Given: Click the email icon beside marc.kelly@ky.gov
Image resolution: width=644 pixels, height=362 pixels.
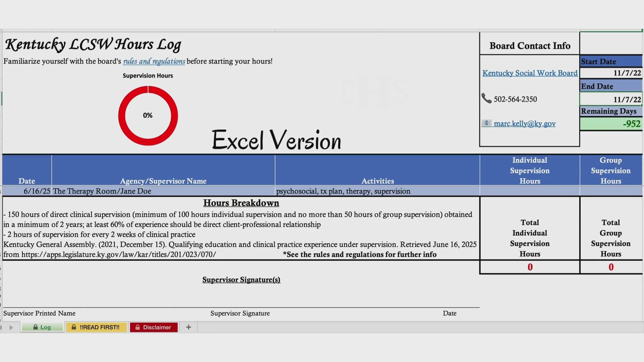Looking at the screenshot, I should click(486, 123).
